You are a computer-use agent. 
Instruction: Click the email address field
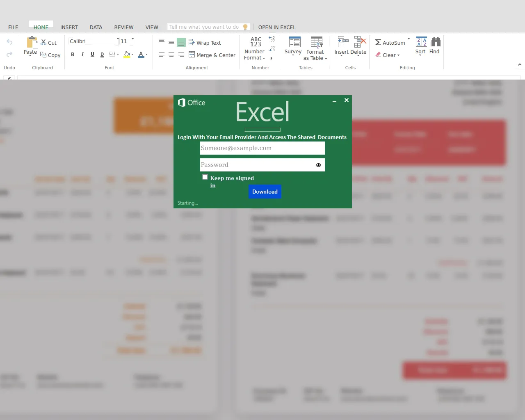262,148
